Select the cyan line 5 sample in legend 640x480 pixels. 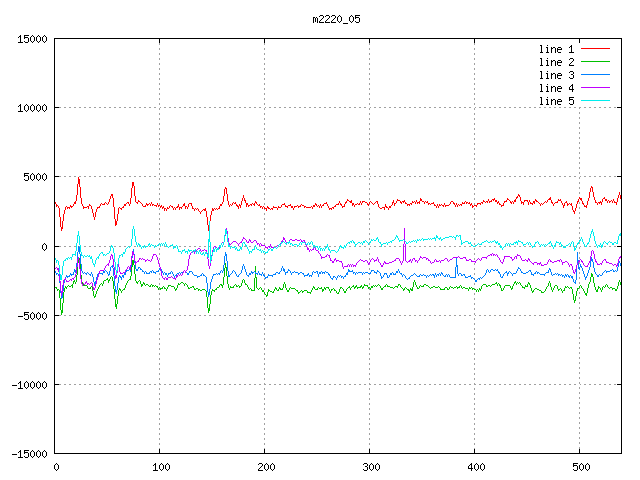coord(595,101)
